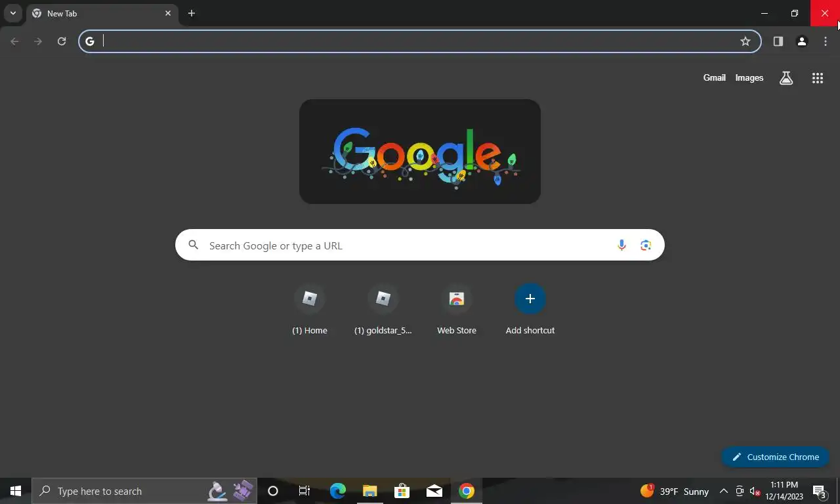Go forward with the forward arrow

(x=38, y=41)
